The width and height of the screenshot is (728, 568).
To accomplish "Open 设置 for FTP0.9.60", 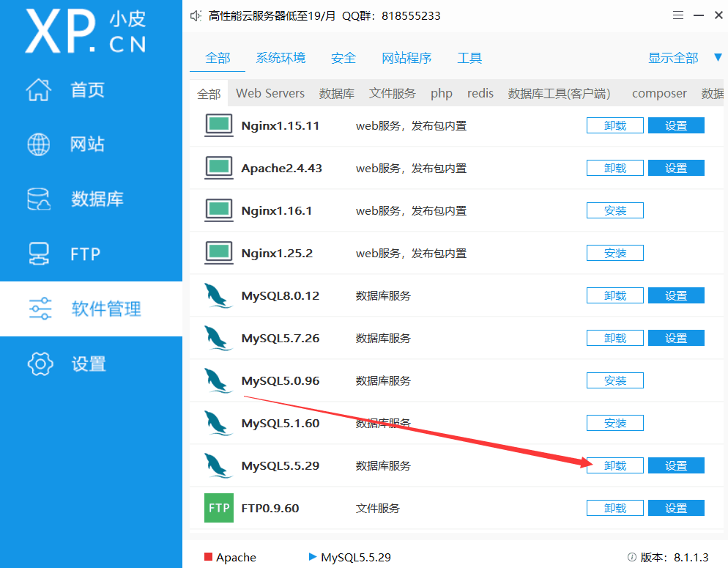I will [x=676, y=508].
